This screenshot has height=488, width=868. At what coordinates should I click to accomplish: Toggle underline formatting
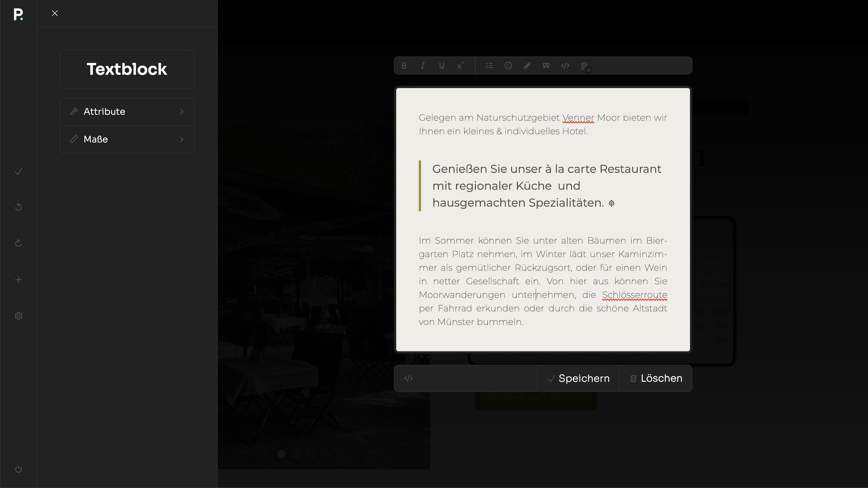tap(442, 66)
